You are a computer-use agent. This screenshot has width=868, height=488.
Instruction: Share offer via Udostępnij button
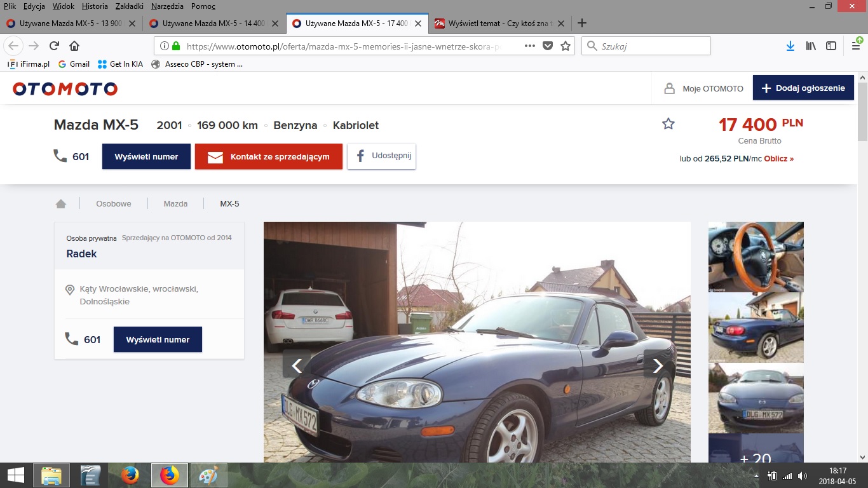pos(381,156)
